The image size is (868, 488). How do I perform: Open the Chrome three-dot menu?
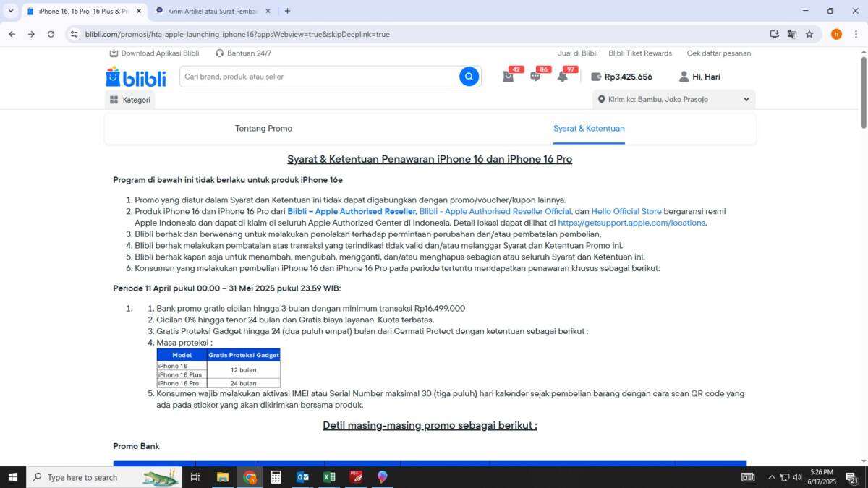856,34
